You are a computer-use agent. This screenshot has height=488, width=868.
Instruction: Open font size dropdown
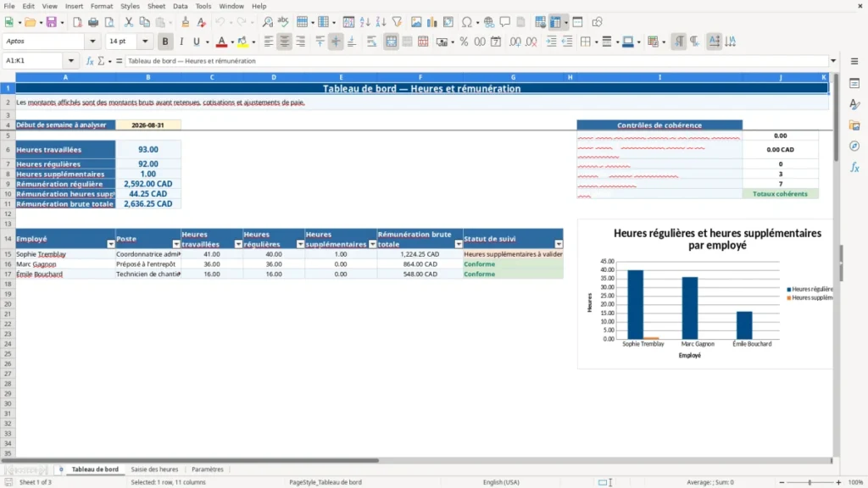point(145,41)
